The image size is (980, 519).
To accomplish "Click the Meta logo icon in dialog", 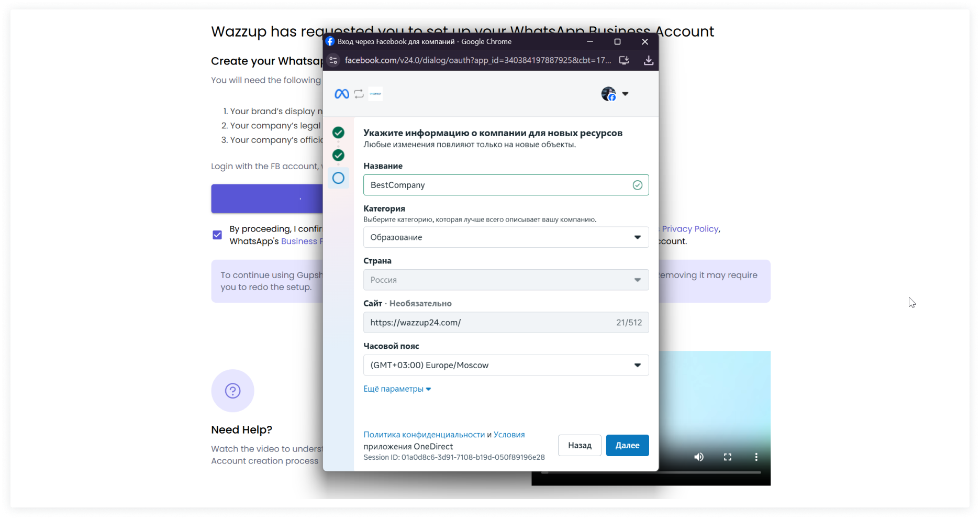I will point(342,94).
